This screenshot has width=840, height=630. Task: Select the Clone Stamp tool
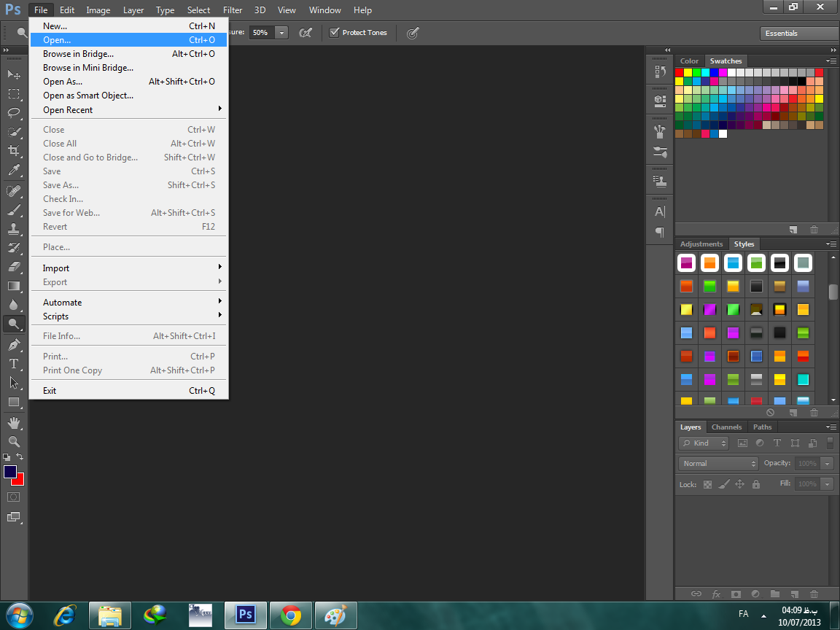tap(14, 229)
